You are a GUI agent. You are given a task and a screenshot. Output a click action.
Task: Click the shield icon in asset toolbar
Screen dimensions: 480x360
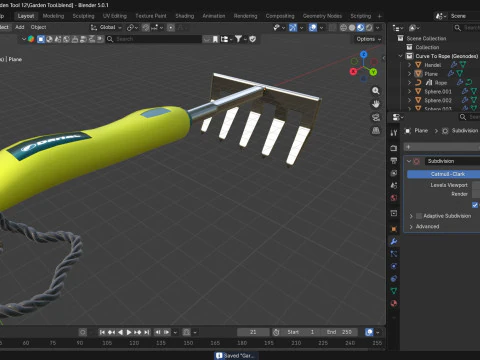pos(253,39)
